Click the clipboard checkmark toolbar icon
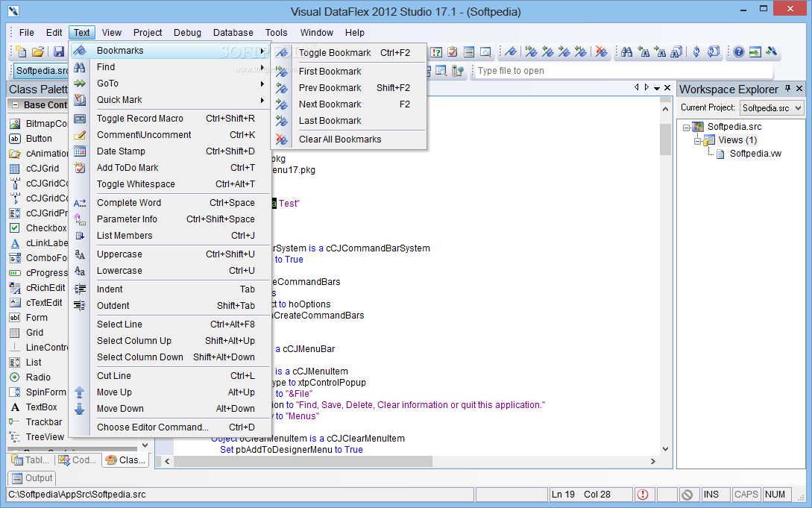812x508 pixels. pos(453,51)
